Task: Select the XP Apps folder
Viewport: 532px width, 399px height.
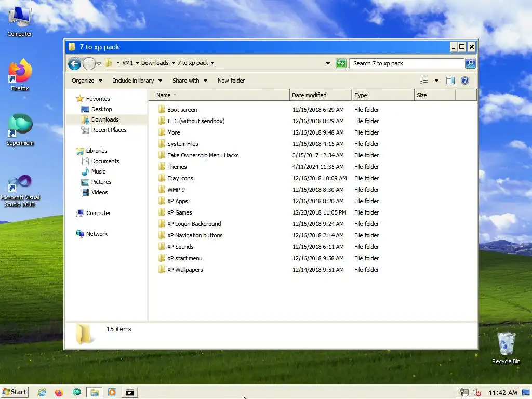Action: pos(178,201)
